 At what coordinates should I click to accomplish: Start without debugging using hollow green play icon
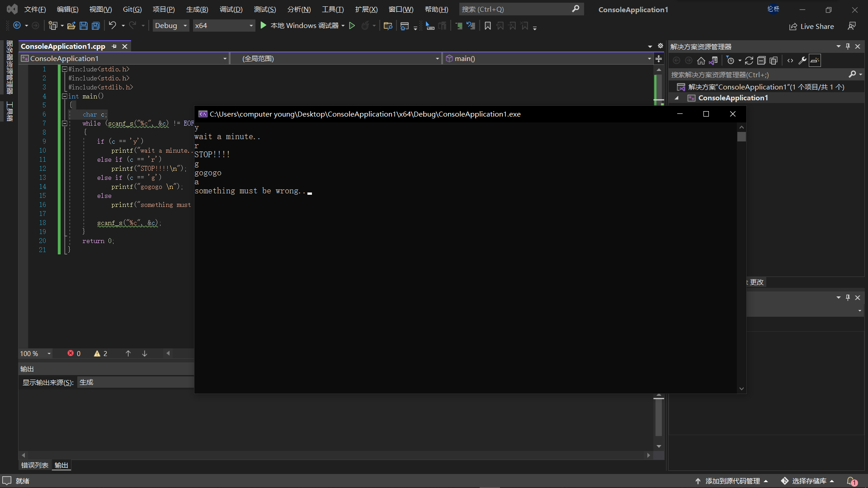tap(352, 26)
